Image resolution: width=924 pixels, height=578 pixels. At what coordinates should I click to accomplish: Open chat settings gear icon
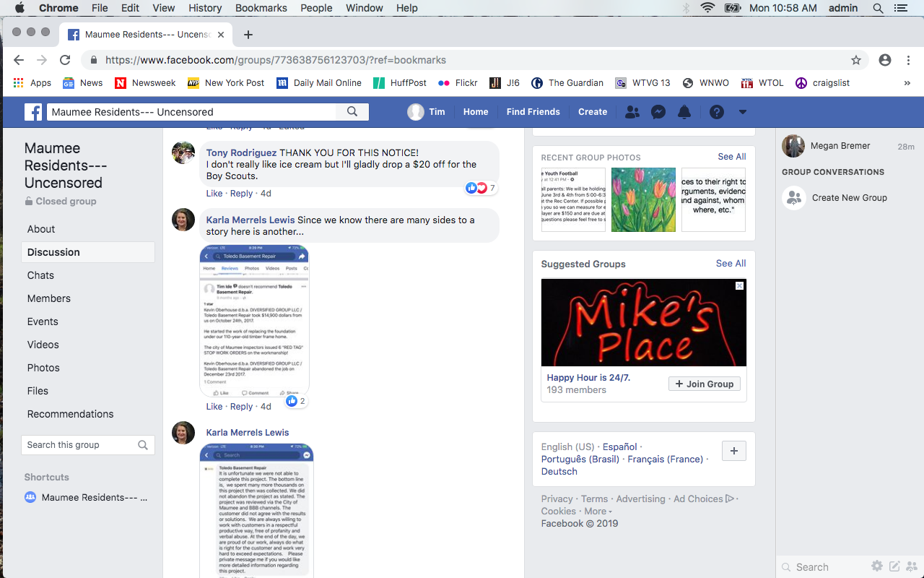click(876, 566)
